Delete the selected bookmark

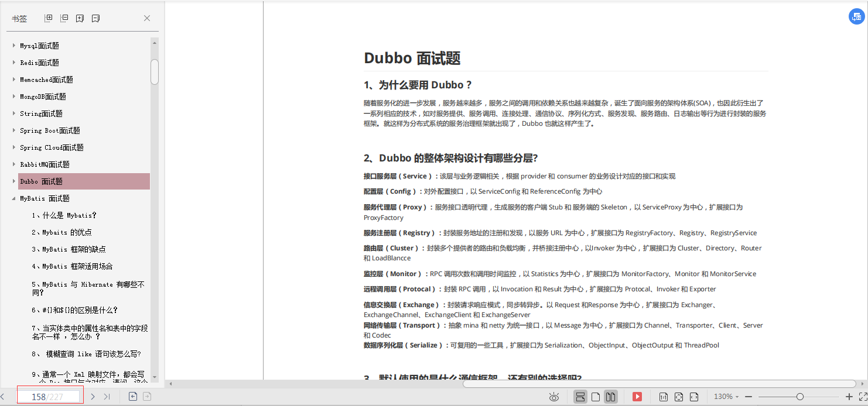coord(96,18)
